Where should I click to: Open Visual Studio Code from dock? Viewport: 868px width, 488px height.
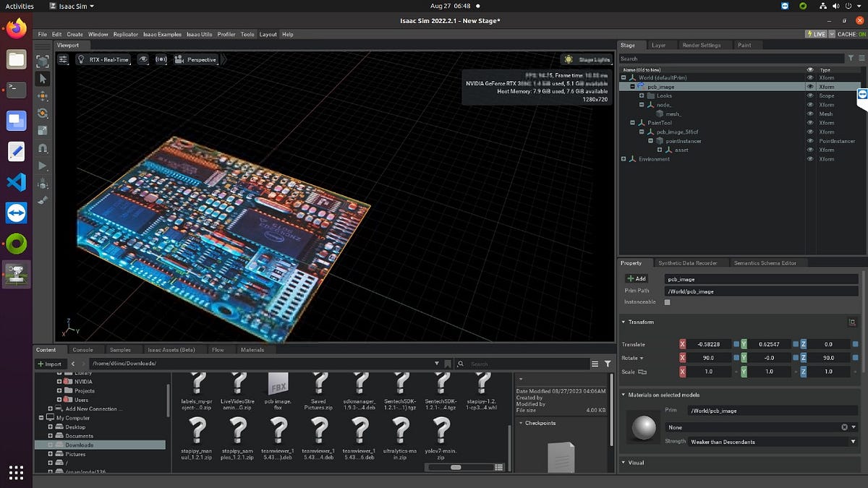click(x=16, y=182)
